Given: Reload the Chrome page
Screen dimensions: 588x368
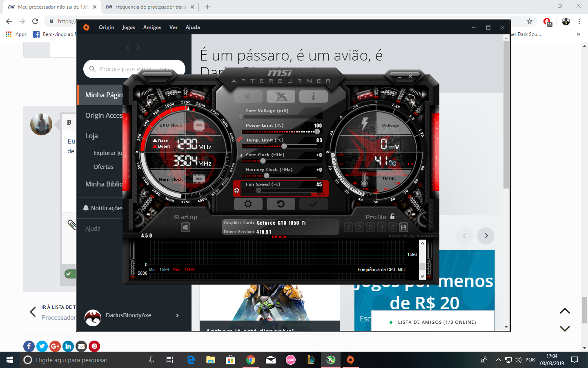Looking at the screenshot, I should (35, 21).
